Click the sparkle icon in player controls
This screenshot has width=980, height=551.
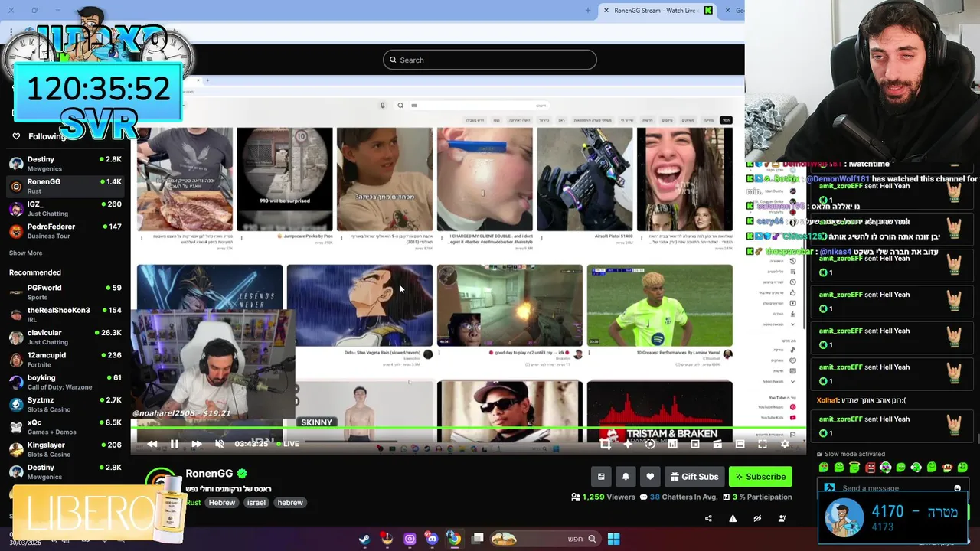(628, 444)
